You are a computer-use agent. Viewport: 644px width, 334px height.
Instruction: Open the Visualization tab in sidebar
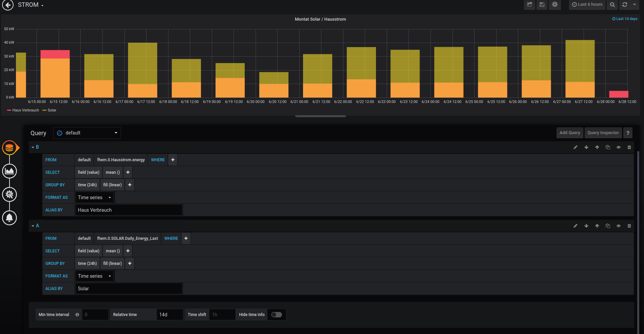click(9, 171)
